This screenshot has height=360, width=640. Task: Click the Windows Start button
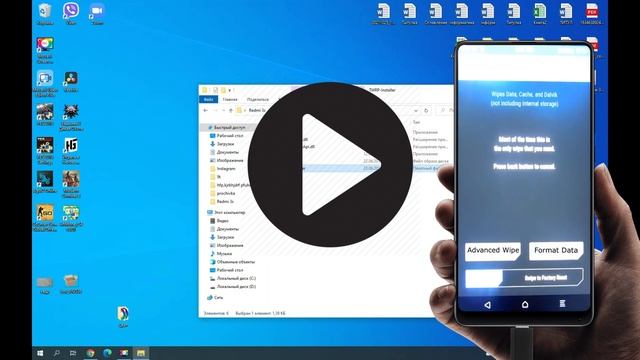(40, 353)
